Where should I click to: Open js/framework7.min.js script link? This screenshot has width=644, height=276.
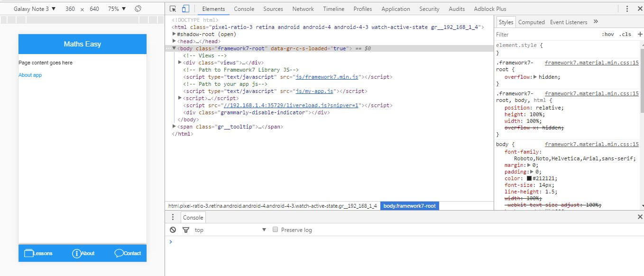[327, 77]
